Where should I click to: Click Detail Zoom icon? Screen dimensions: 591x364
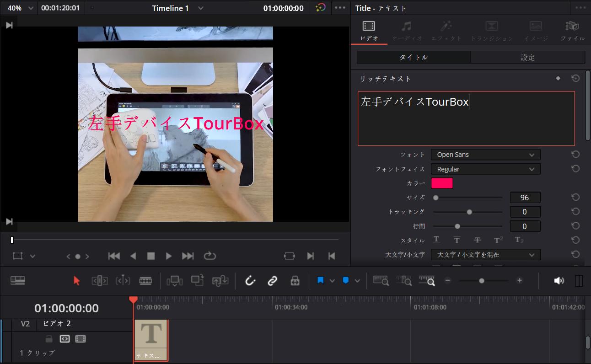(x=404, y=281)
